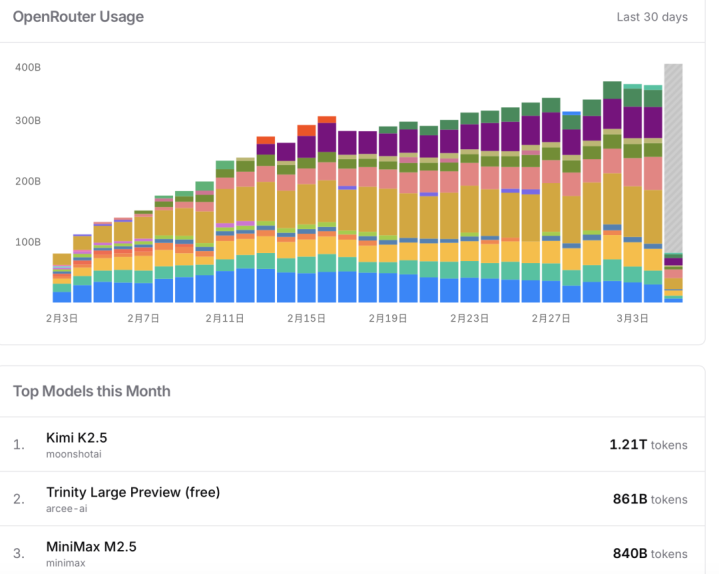Open the Kimi K2.5 model entry
The width and height of the screenshot is (719, 574).
(77, 438)
